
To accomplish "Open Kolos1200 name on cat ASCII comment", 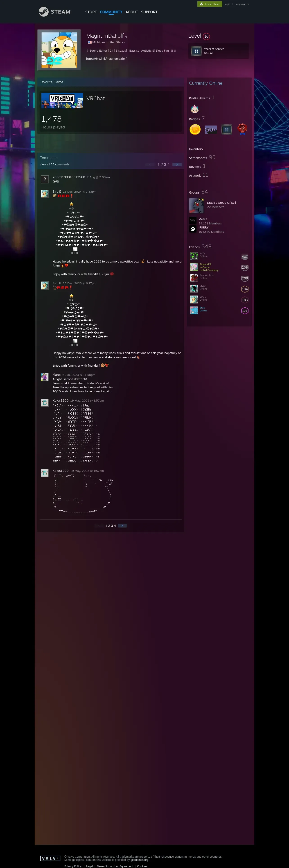I will coord(61,471).
